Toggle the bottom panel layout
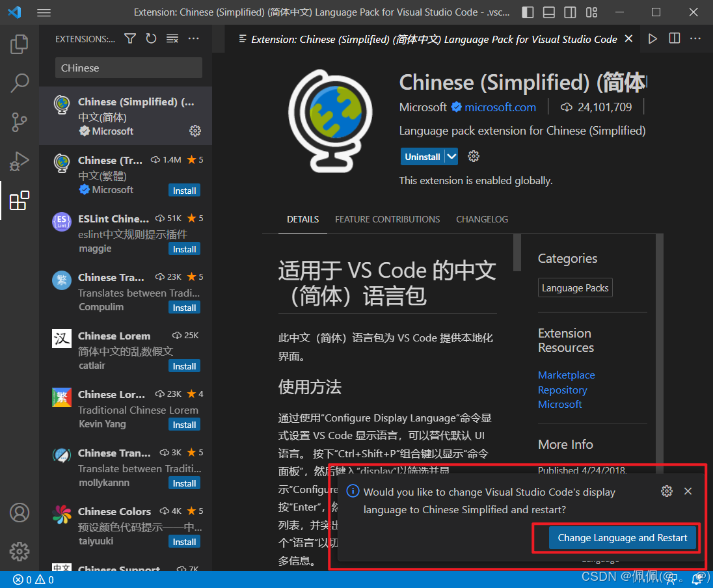 coord(549,12)
